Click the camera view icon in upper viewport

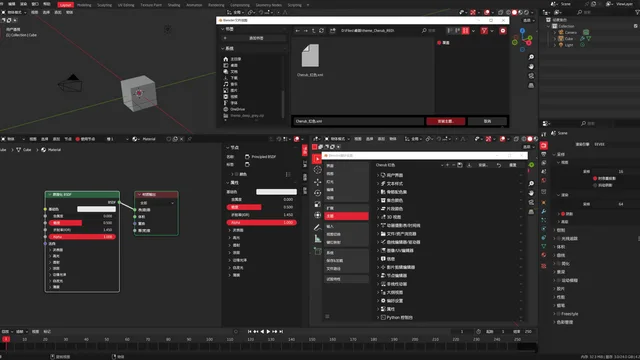tap(531, 76)
